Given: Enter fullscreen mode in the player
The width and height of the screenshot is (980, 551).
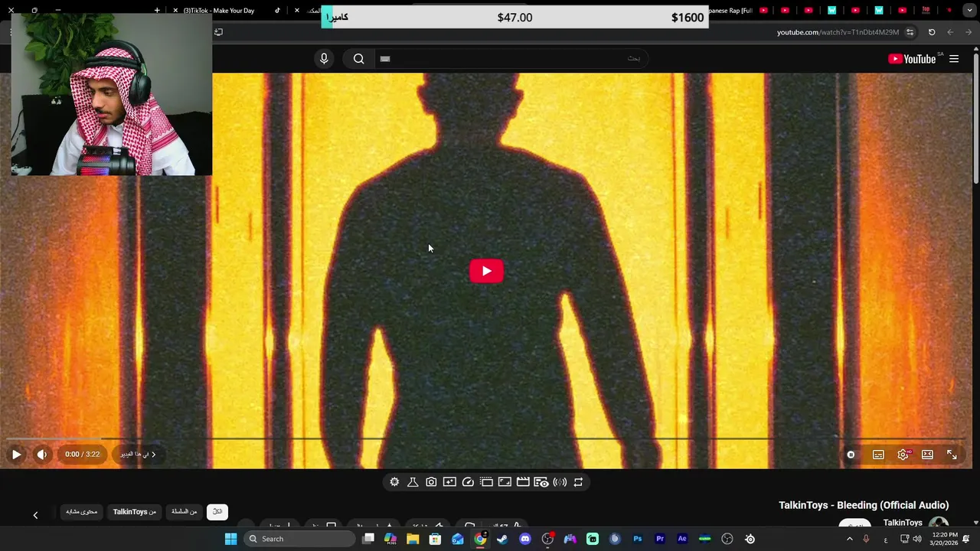Looking at the screenshot, I should pyautogui.click(x=952, y=455).
